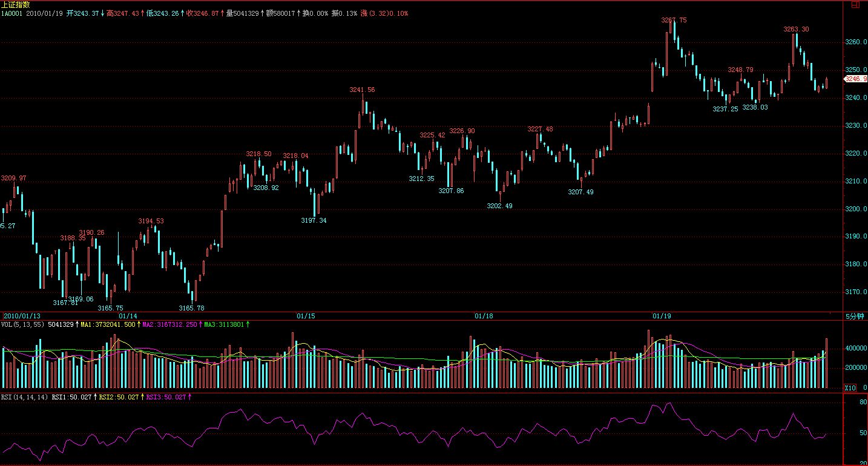Click the 80 mark on the RSI axis

point(862,401)
